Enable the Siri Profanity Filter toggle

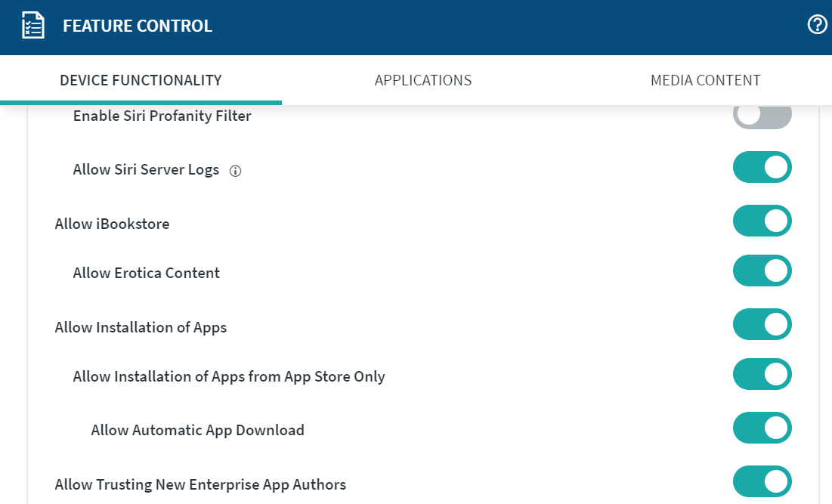(x=762, y=116)
